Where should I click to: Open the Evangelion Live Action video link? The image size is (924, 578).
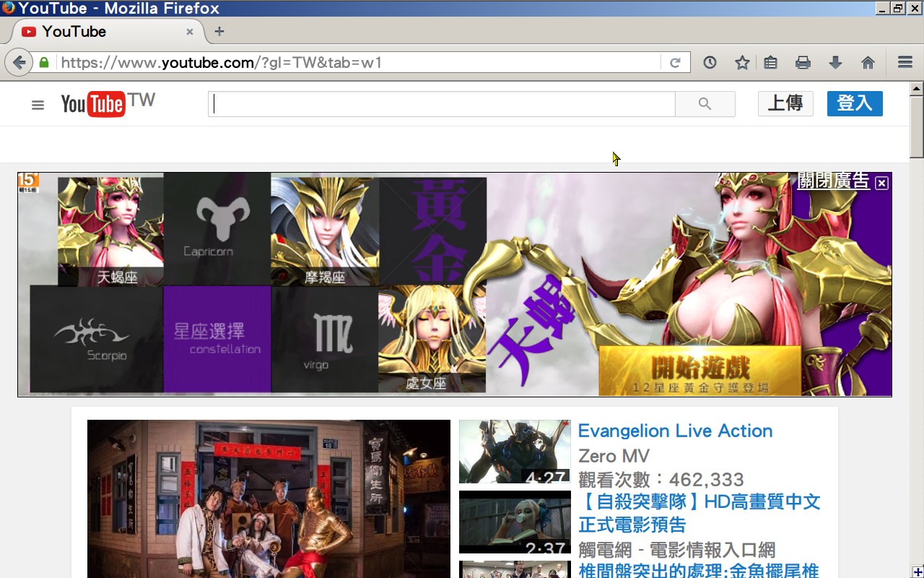[x=675, y=431]
